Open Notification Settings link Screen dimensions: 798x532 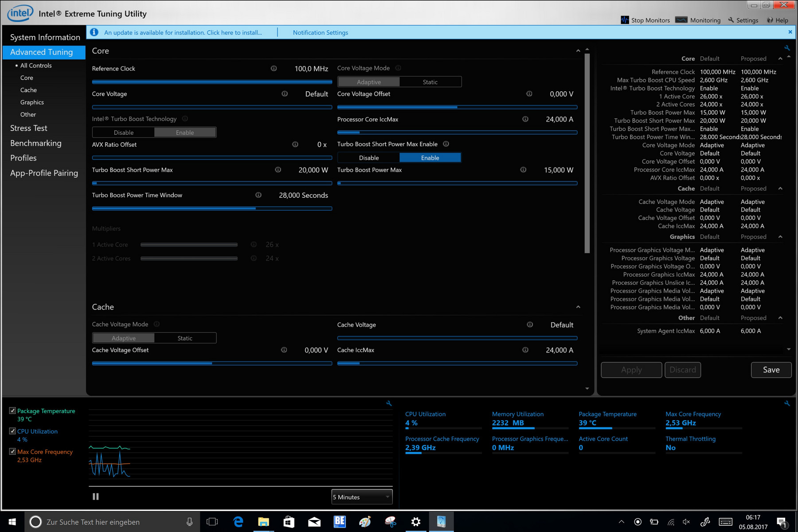click(x=321, y=32)
